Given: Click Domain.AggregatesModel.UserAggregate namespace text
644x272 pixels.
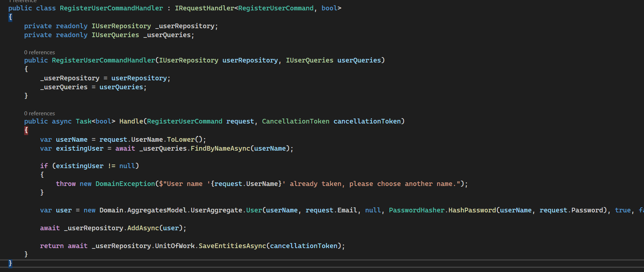Looking at the screenshot, I should pyautogui.click(x=171, y=210).
